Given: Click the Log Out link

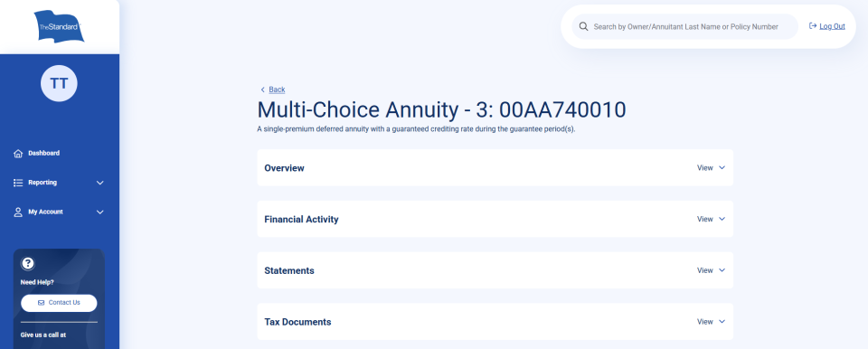Looking at the screenshot, I should tap(832, 26).
